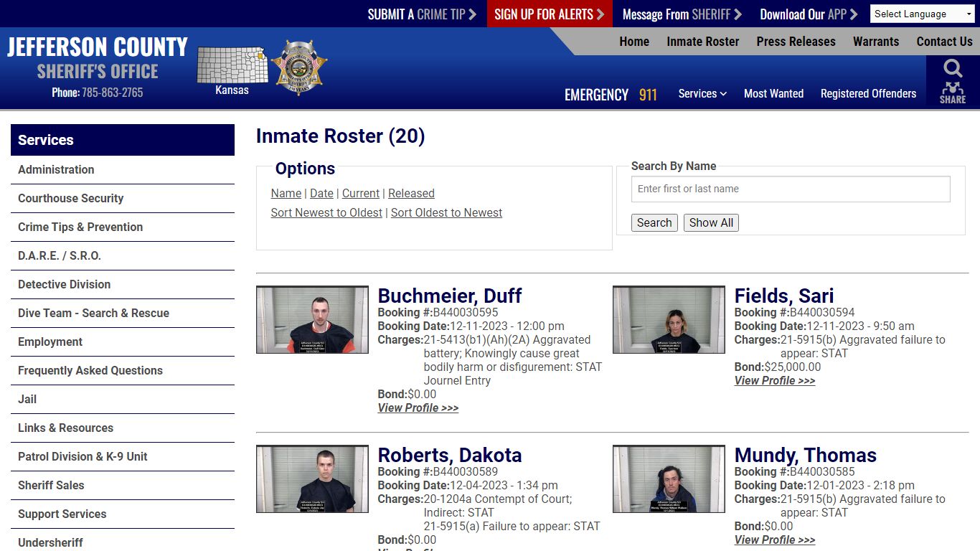Click the arrow after Download Our APP
This screenshot has height=551, width=980.
[x=854, y=14]
